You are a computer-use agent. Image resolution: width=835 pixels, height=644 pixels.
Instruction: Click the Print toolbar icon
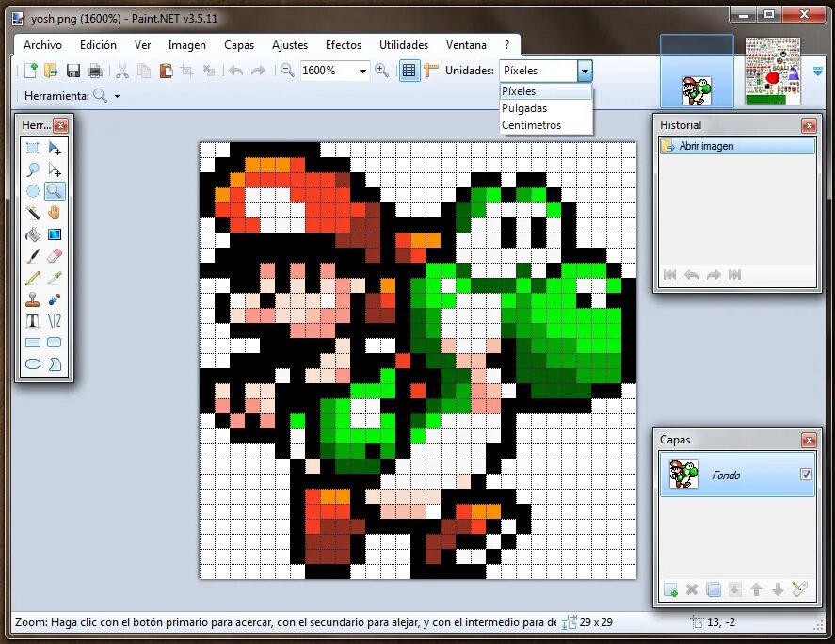pyautogui.click(x=95, y=71)
